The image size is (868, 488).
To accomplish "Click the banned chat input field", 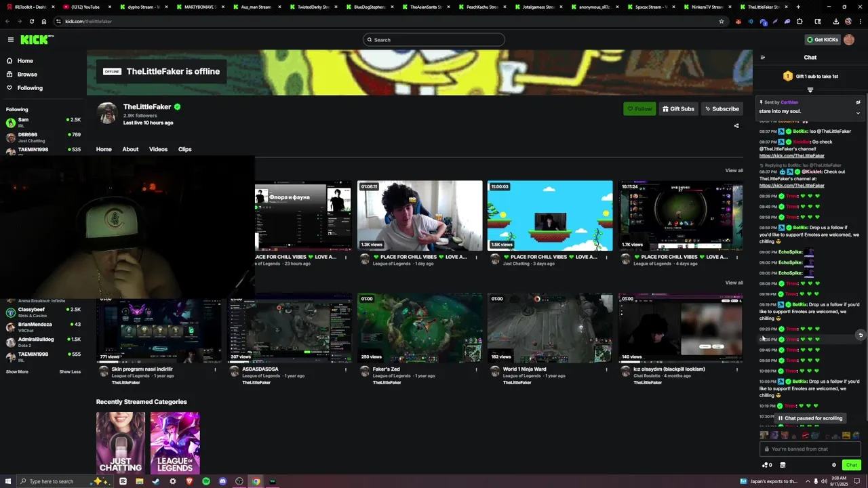I will tap(810, 449).
